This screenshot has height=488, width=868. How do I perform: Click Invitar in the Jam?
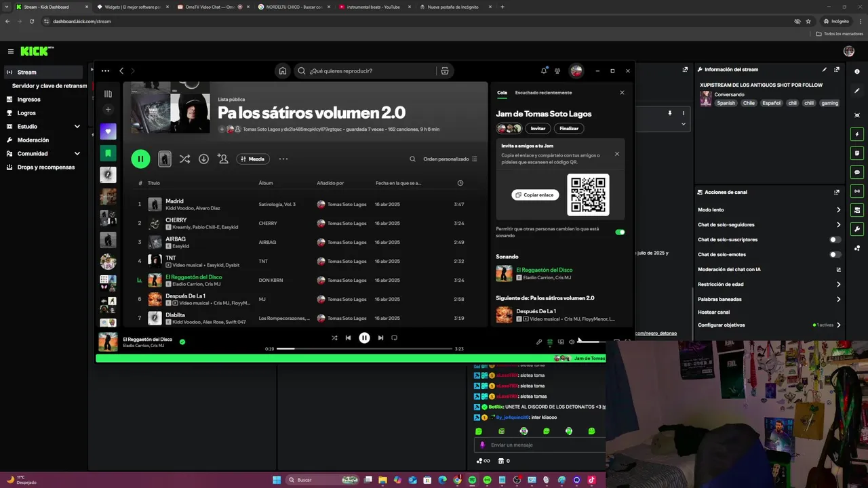tap(538, 128)
